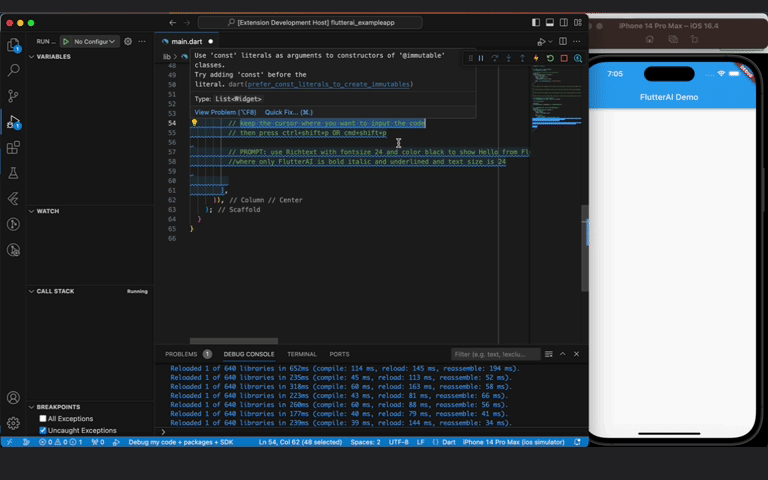Viewport: 768px width, 480px height.
Task: Rotate device in simulator window toolbar
Action: point(695,39)
